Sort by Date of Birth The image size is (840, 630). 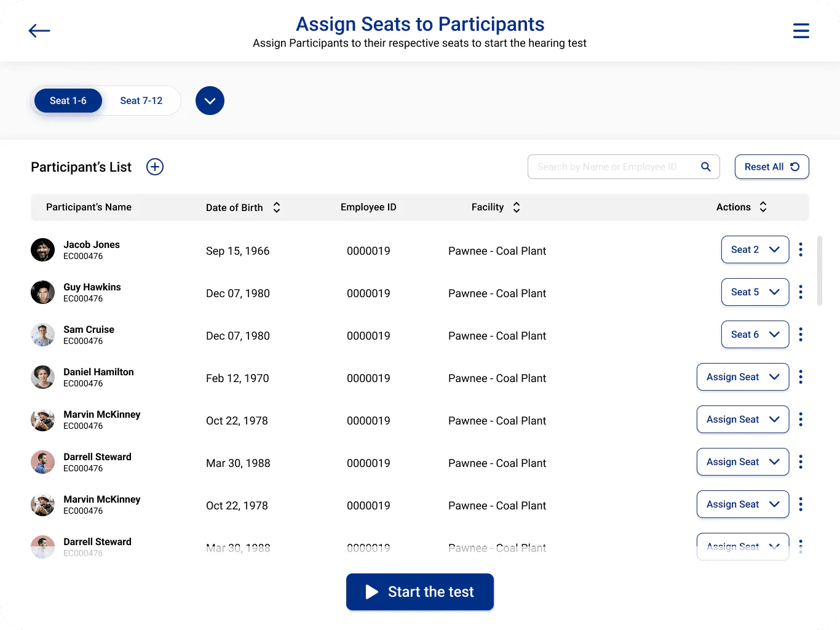tap(277, 207)
